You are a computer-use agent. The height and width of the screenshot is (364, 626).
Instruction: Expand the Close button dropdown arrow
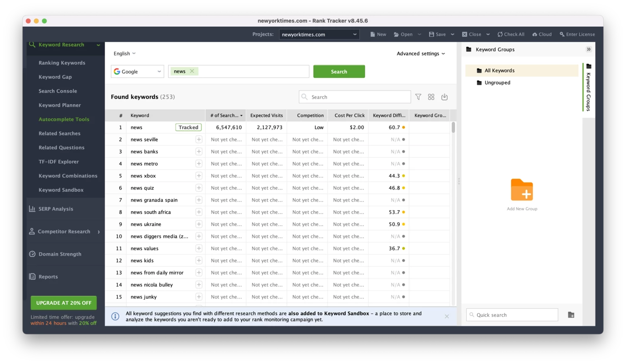[x=488, y=34]
